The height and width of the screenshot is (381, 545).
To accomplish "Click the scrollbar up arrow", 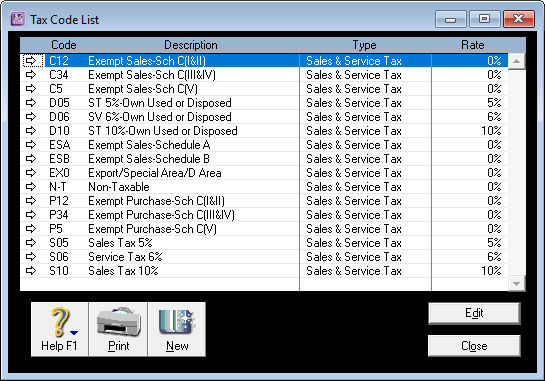I will tap(516, 61).
